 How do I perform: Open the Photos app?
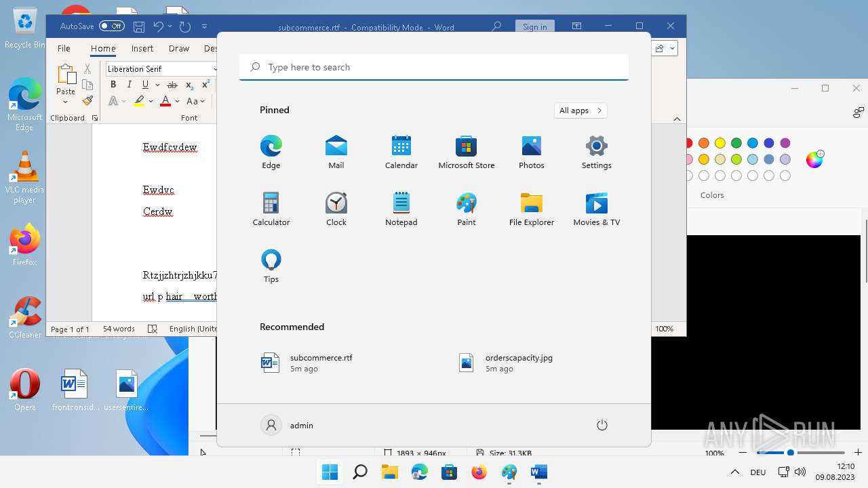(x=532, y=152)
